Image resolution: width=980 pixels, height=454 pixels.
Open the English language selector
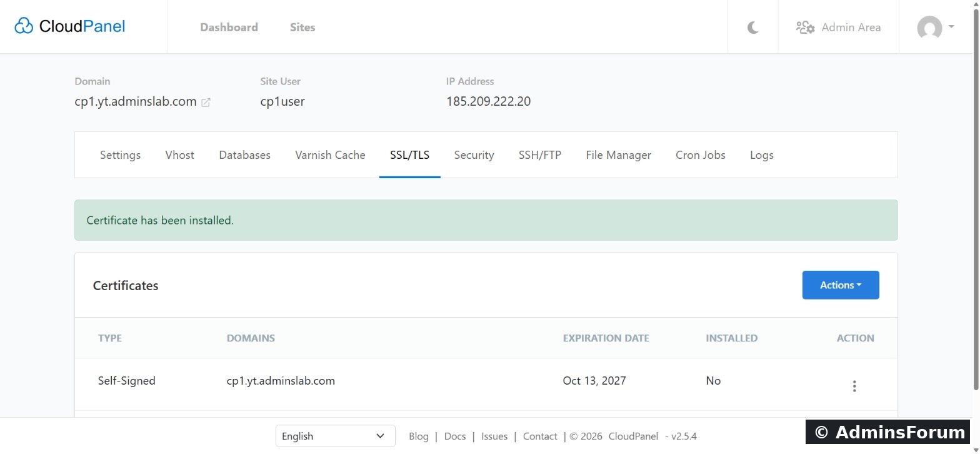[335, 436]
